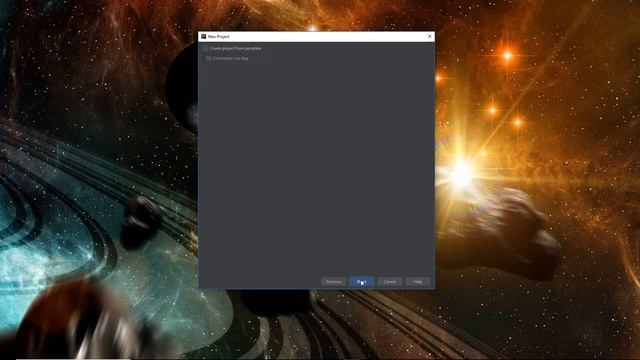
Task: Cancel the New Project dialog
Action: (389, 282)
